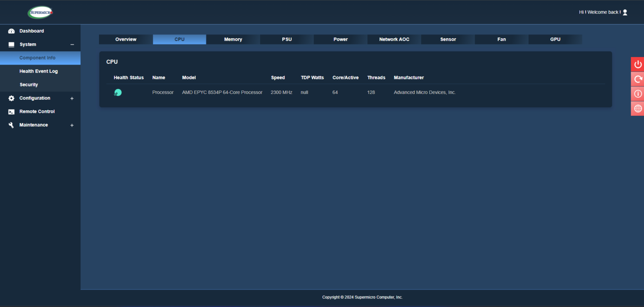Click the Supermicro copyright footer text
644x307 pixels.
(x=362, y=297)
